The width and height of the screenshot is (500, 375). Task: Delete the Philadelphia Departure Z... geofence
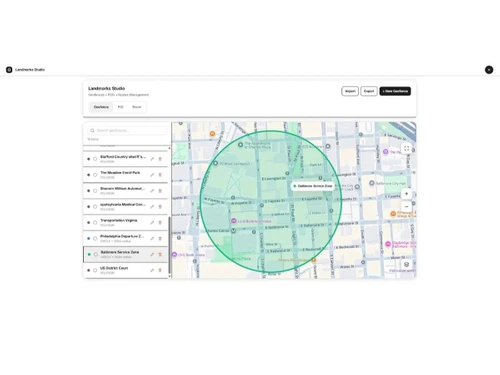160,238
